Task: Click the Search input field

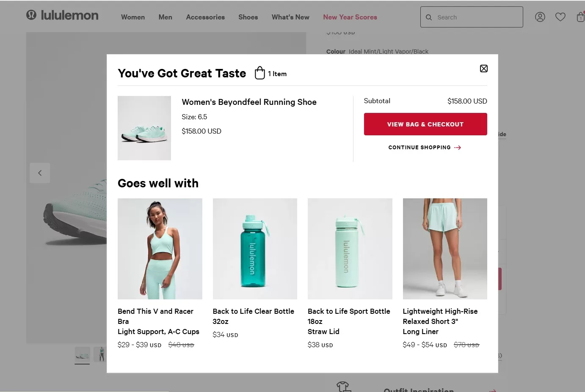Action: [x=472, y=17]
